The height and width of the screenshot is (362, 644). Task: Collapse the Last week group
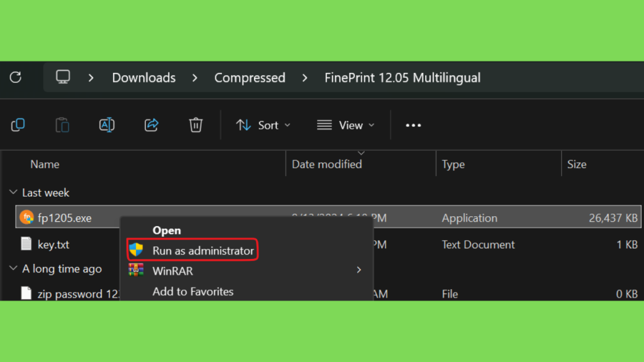(13, 192)
